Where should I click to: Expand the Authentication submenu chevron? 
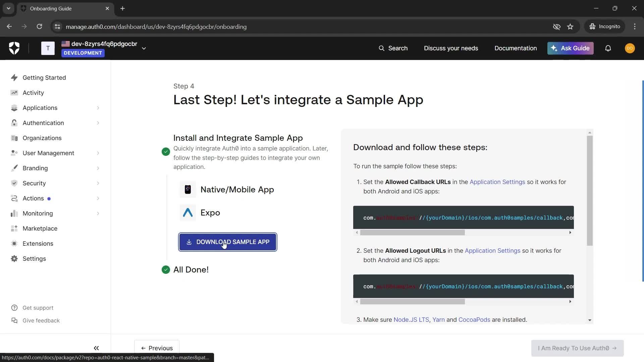tap(98, 123)
